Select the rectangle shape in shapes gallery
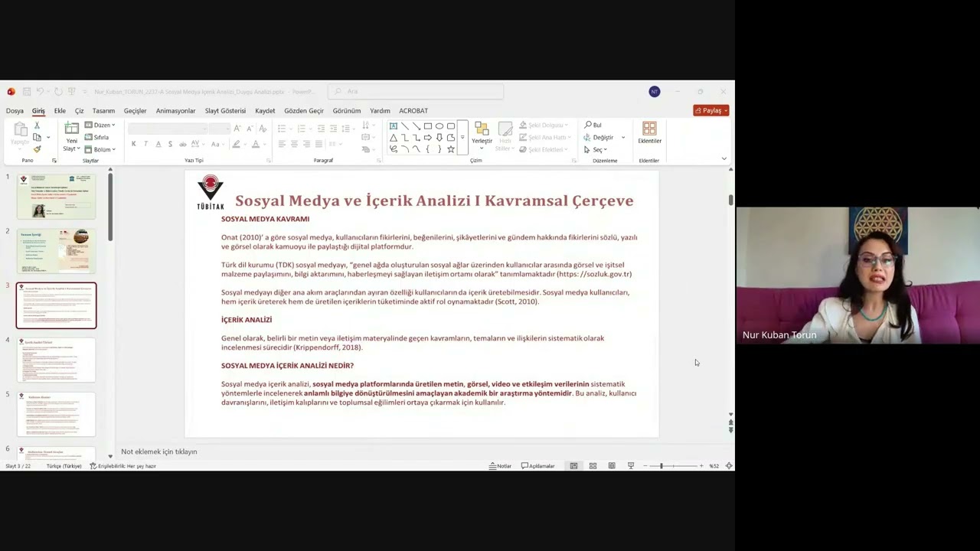Screen dimensions: 980x551 click(428, 126)
